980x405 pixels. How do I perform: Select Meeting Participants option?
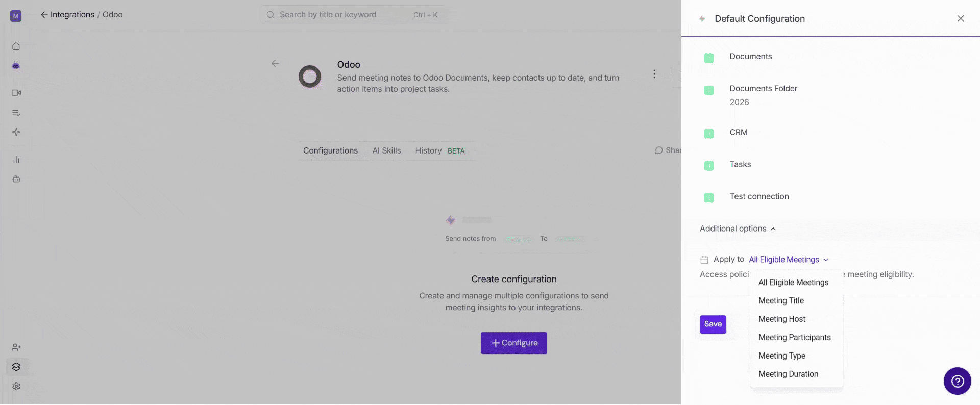click(796, 338)
